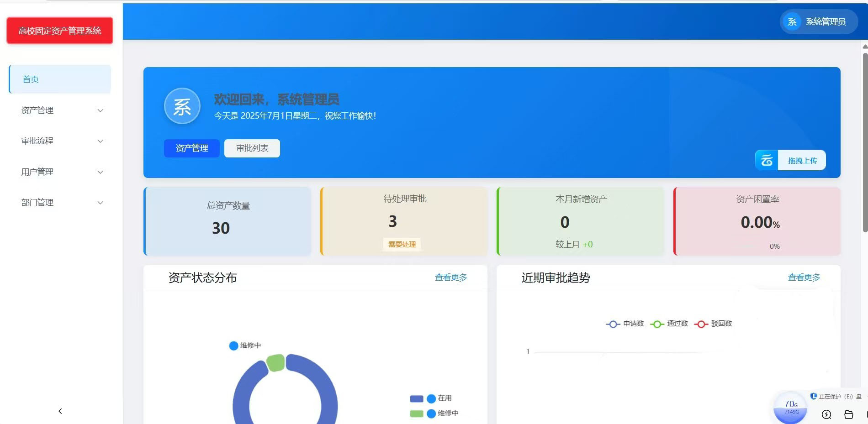Click the 待处理审批 statistics card
This screenshot has width=868, height=424.
pos(404,221)
